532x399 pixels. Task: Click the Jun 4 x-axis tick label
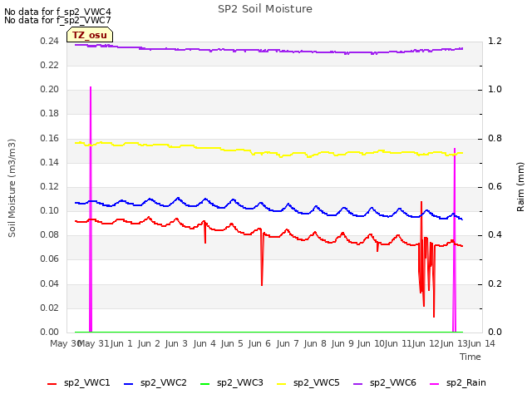204,343
